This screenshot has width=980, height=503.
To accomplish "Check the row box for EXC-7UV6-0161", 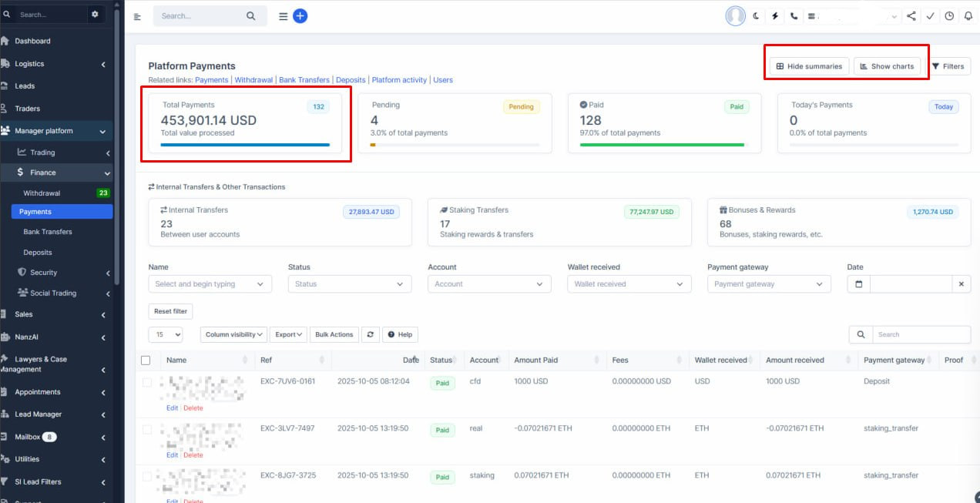I will [146, 382].
